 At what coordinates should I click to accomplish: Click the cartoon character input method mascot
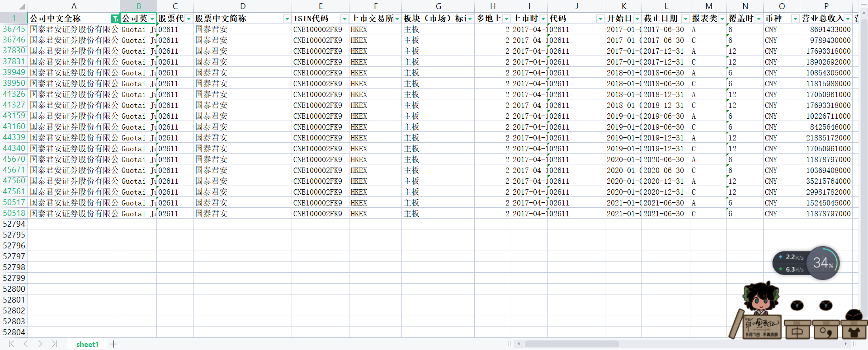(x=761, y=299)
